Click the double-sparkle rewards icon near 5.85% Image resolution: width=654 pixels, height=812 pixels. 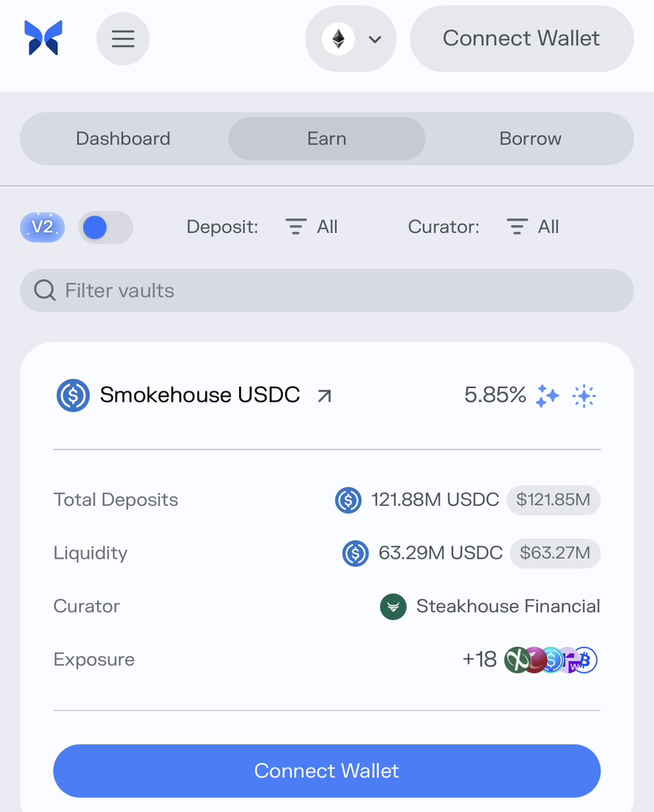[x=547, y=396]
